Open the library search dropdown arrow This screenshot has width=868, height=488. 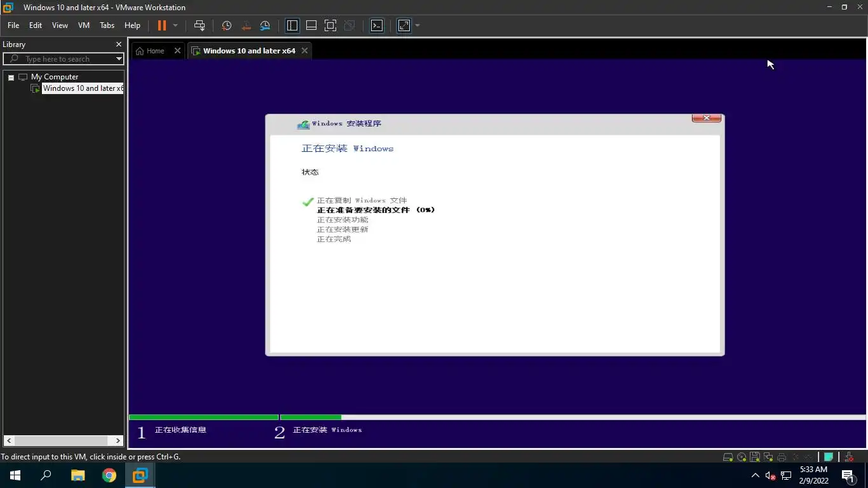(119, 58)
